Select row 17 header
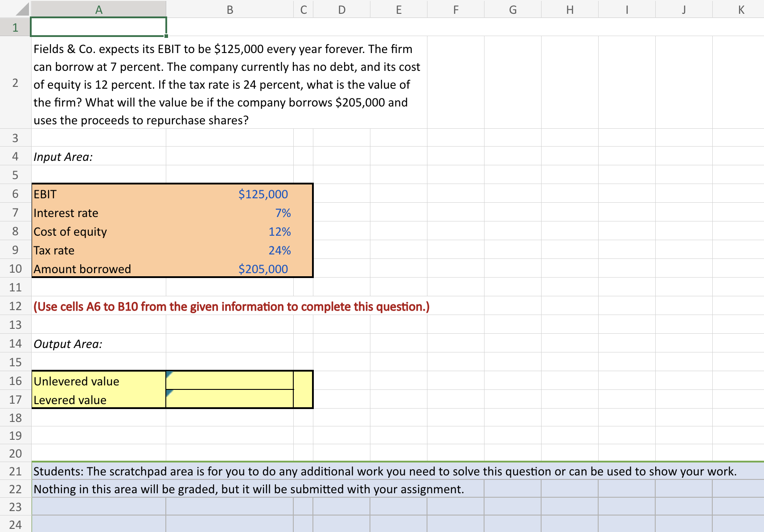Screen dimensions: 764x532 click(15, 400)
